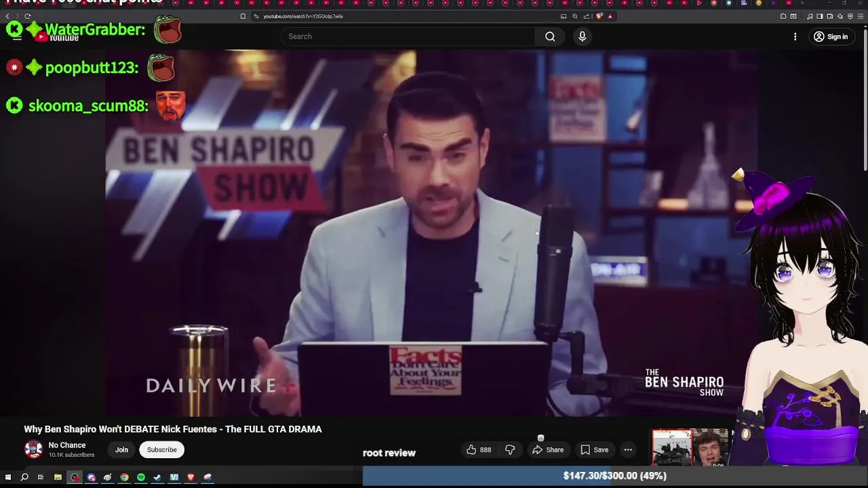Open Steam from the taskbar
The image size is (868, 488).
[x=157, y=477]
